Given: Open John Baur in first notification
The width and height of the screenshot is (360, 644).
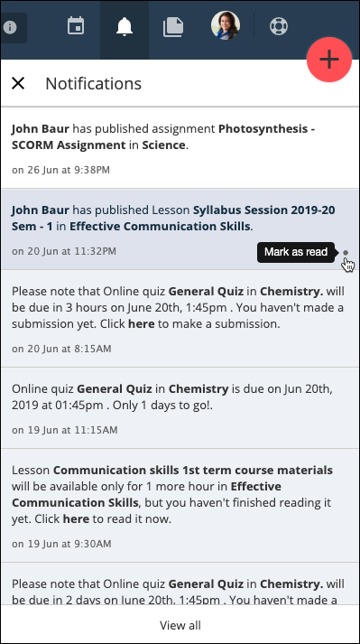Looking at the screenshot, I should pos(41,128).
